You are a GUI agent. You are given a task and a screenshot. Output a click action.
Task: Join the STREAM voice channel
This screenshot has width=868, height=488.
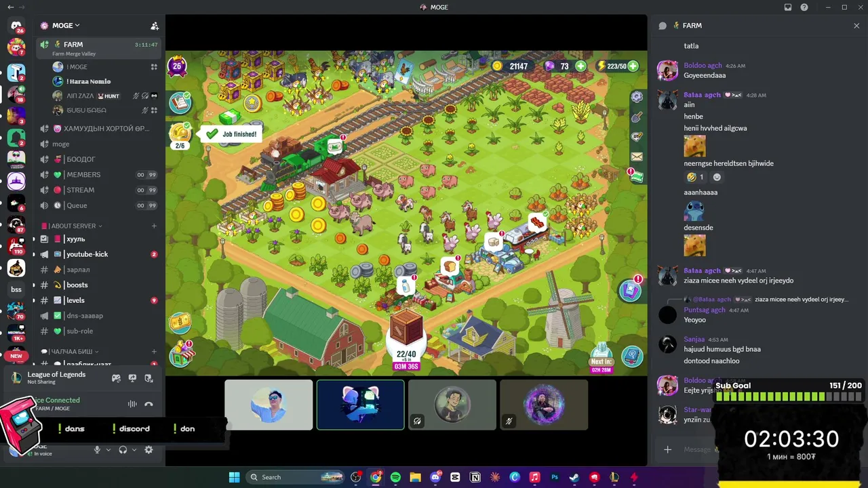coord(100,190)
